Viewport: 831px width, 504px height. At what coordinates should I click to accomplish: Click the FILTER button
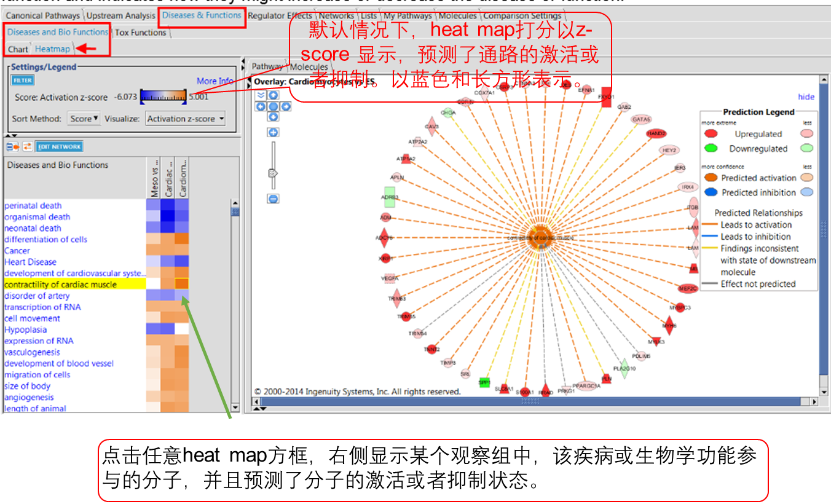coord(23,81)
